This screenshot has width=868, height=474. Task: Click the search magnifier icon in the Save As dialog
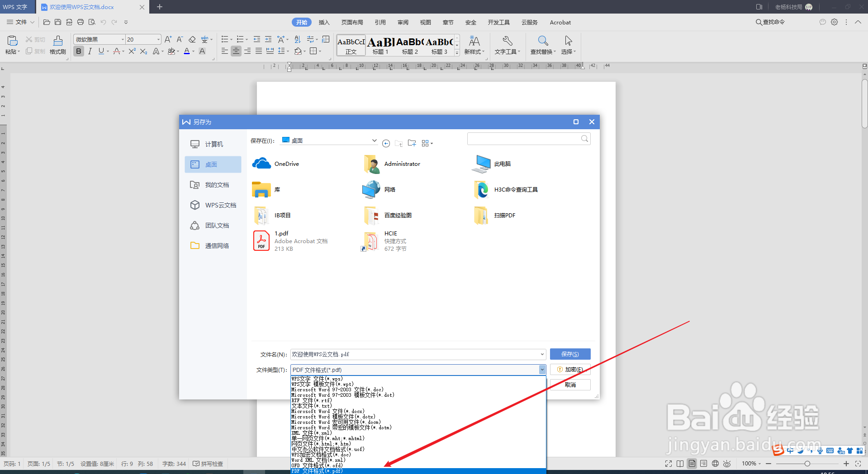[x=584, y=139]
